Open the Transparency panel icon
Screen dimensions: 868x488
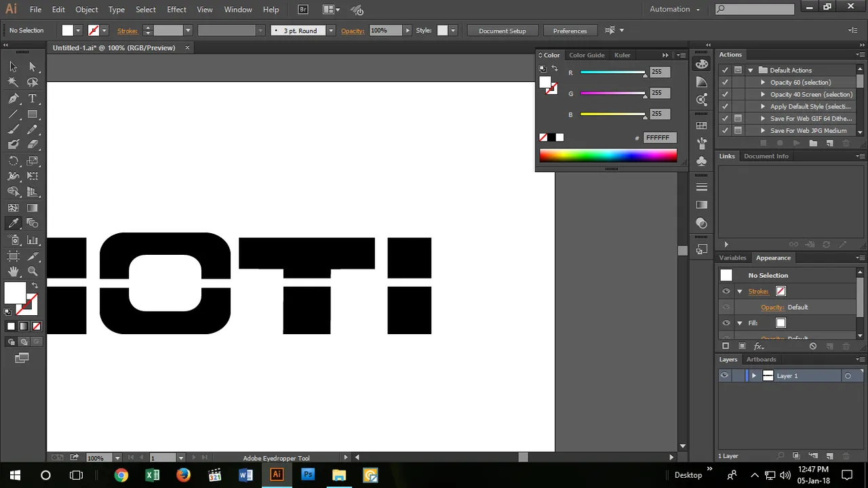pyautogui.click(x=702, y=223)
